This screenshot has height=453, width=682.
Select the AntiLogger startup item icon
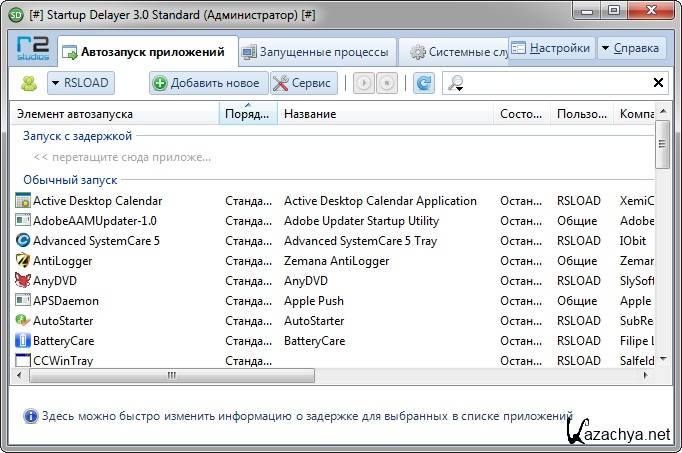click(24, 261)
